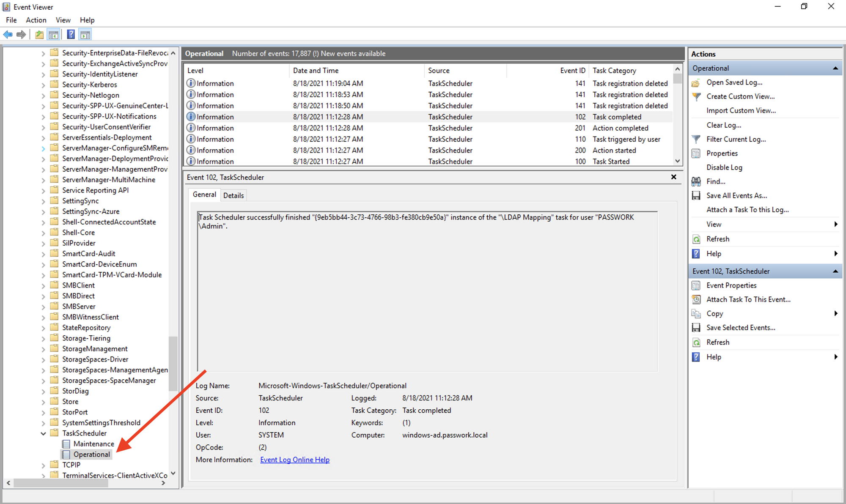Switch to the Details tab
The image size is (846, 504).
(x=233, y=195)
